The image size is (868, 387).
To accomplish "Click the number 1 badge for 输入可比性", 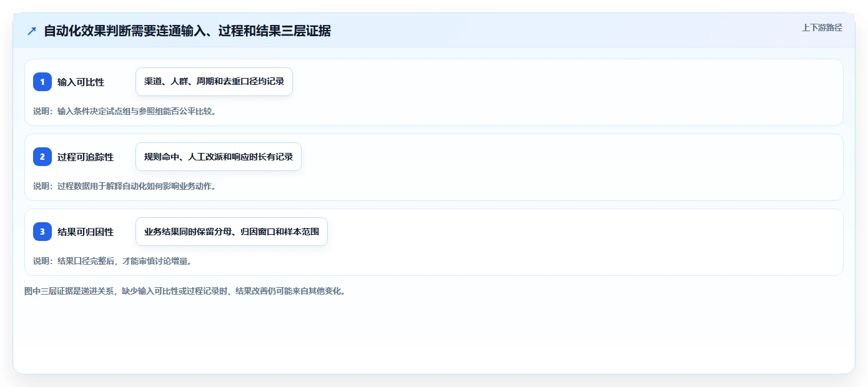I will (x=42, y=82).
